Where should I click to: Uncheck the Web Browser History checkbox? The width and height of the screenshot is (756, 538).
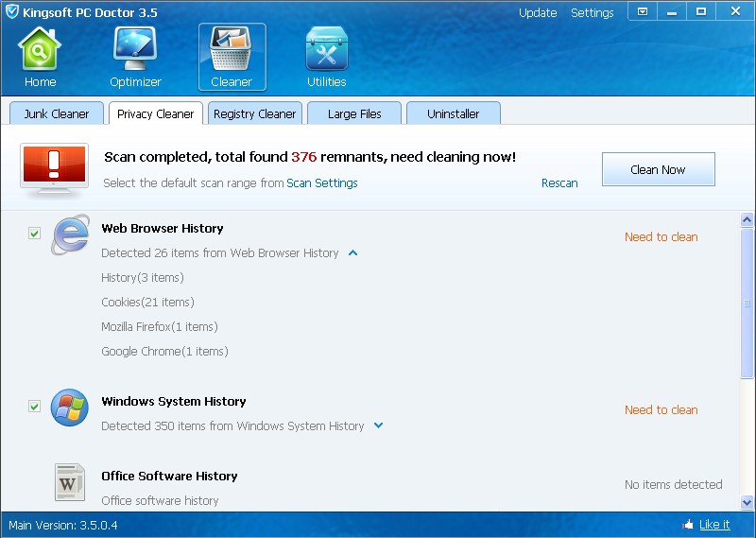34,234
